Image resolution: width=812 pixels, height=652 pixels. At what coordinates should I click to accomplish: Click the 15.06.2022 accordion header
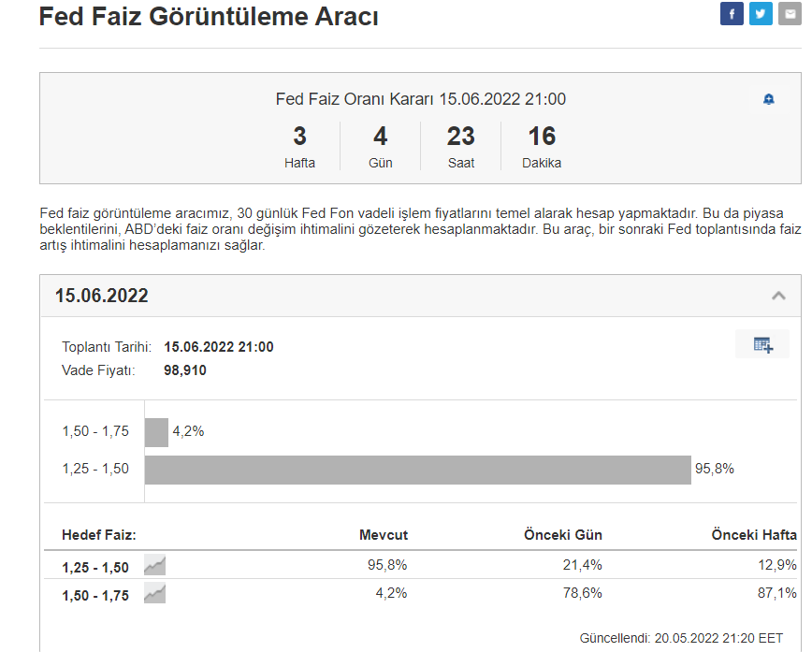[102, 297]
